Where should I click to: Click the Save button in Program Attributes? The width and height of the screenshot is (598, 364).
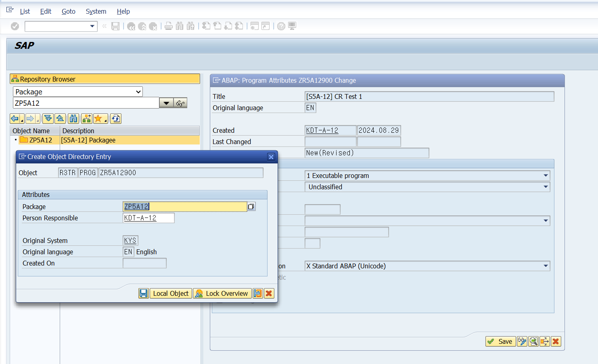tap(500, 341)
